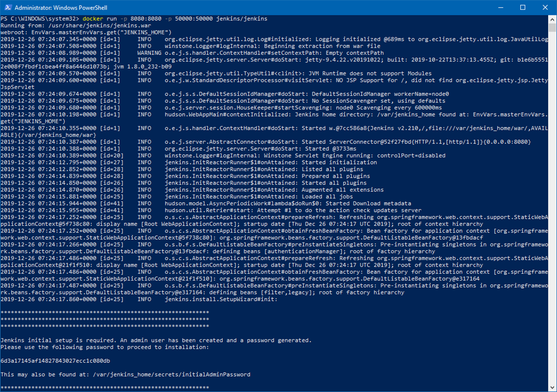
Task: Click the generated password 6d3a17145af14827843027ecc1c080db
Action: [x=55, y=361]
